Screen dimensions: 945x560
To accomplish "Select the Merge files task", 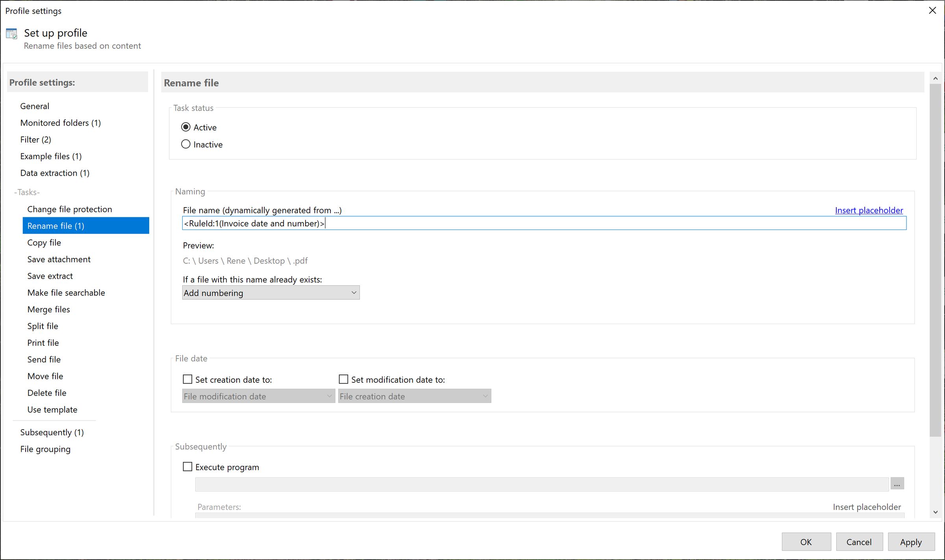I will click(x=48, y=309).
